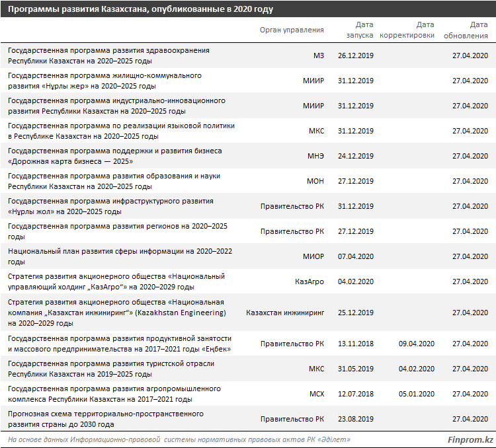Click 'МИИР' cell in Нұрлы жер row
This screenshot has height=448, width=496.
point(313,81)
